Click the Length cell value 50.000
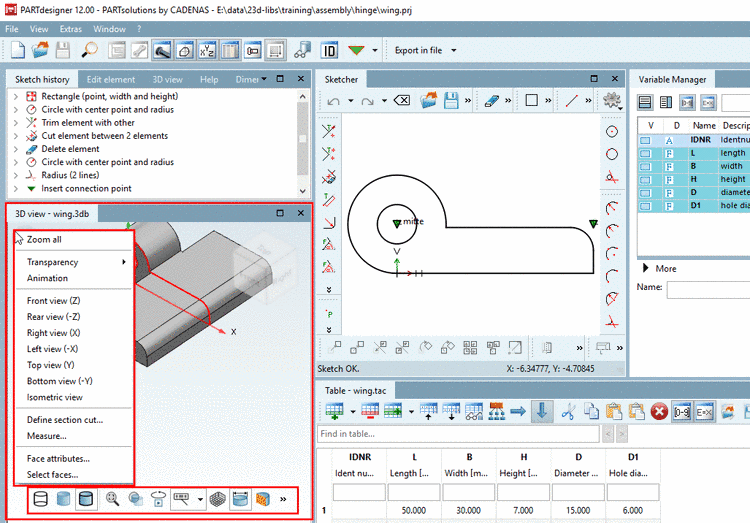 pyautogui.click(x=414, y=511)
